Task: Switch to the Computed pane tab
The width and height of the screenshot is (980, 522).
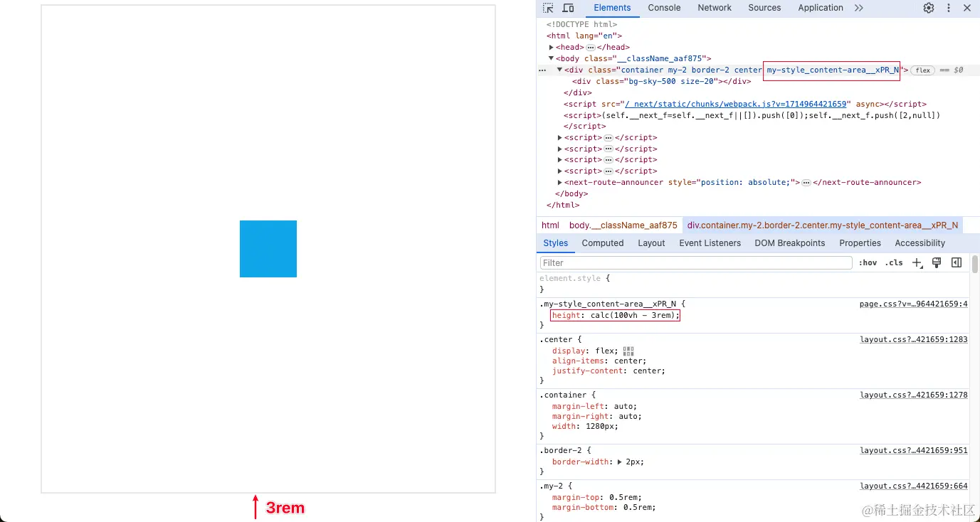Action: [603, 243]
